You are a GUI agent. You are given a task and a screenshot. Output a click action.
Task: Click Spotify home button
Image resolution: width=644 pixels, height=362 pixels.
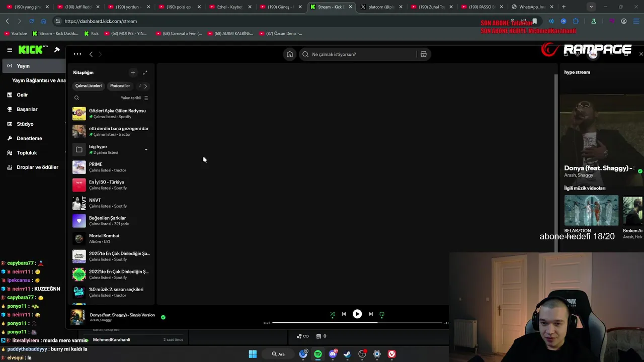290,54
